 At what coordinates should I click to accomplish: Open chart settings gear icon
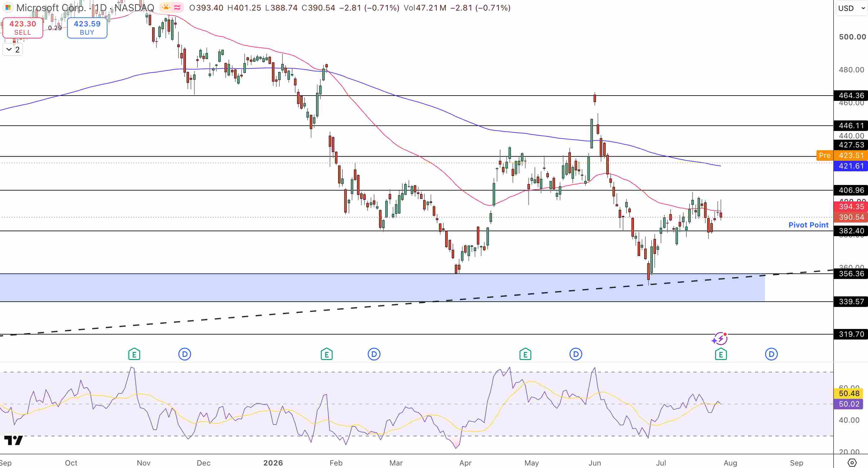click(x=852, y=463)
